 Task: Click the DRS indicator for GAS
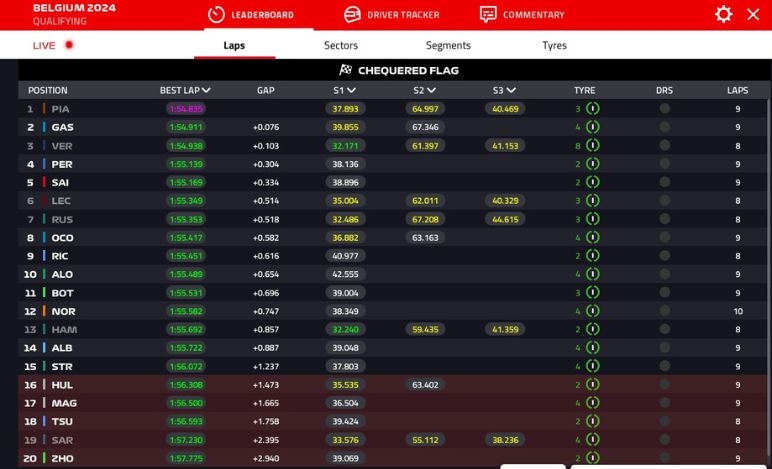[x=664, y=127]
